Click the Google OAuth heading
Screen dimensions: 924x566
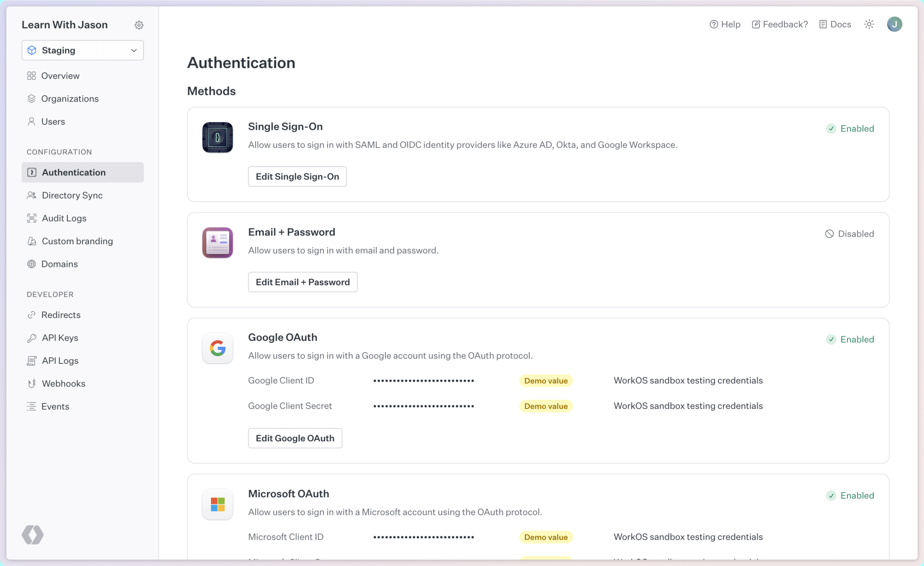[283, 338]
